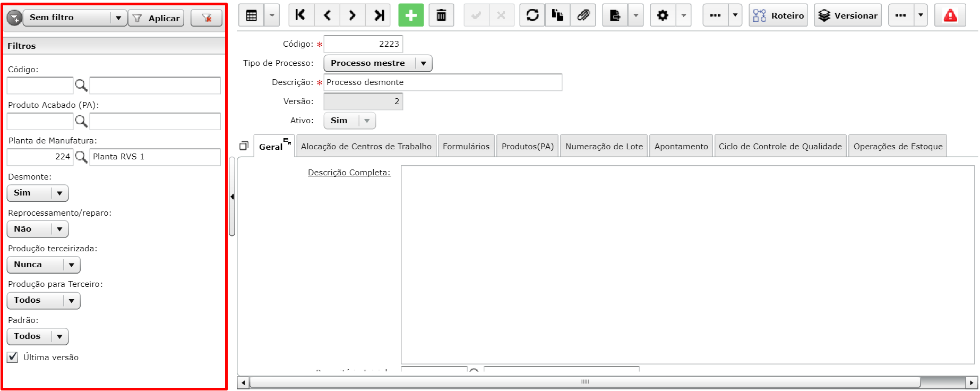Click the Descrição Completa link label
Screen dimensions: 980x391
(349, 173)
